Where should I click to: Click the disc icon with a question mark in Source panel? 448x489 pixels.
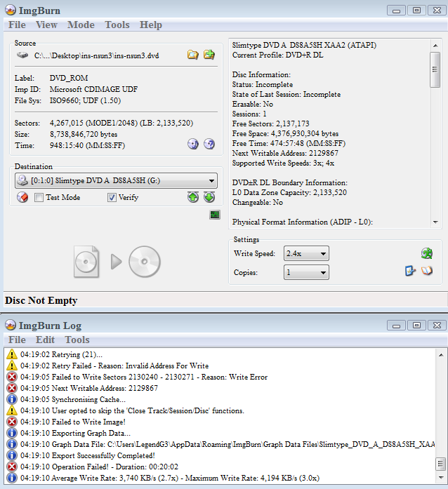pos(209,144)
